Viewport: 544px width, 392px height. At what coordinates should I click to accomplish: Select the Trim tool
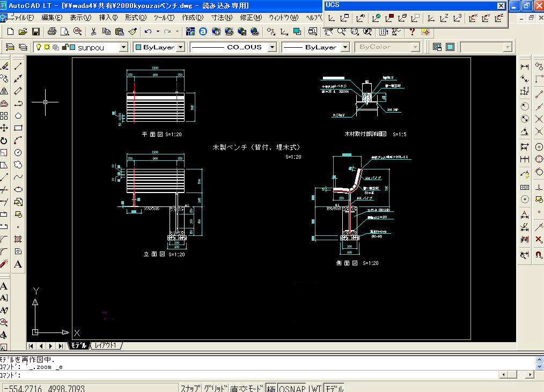[x=4, y=189]
